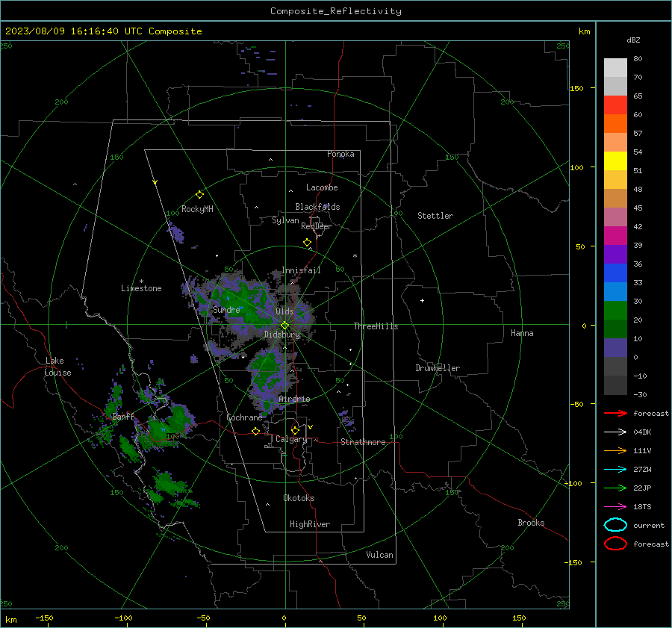This screenshot has width=672, height=628.
Task: Click the ThreeHills town label
Action: [376, 326]
